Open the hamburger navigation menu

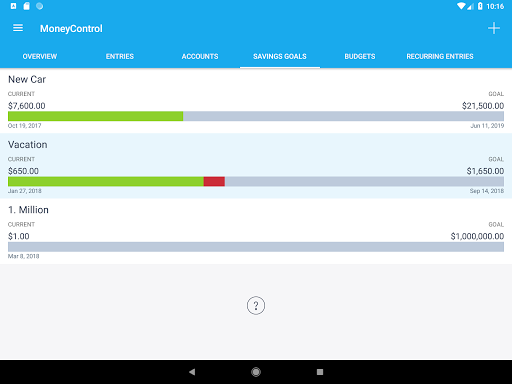point(18,28)
